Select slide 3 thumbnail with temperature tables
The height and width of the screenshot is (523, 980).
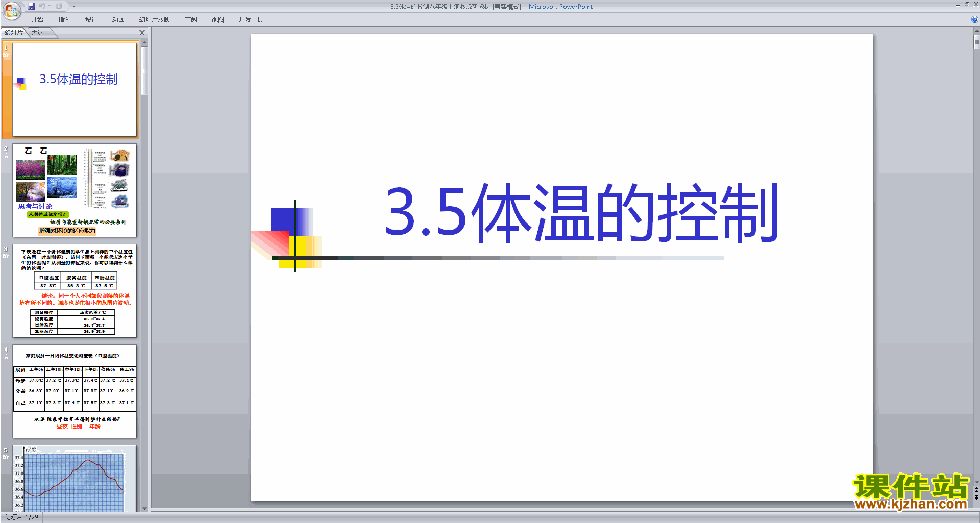75,291
